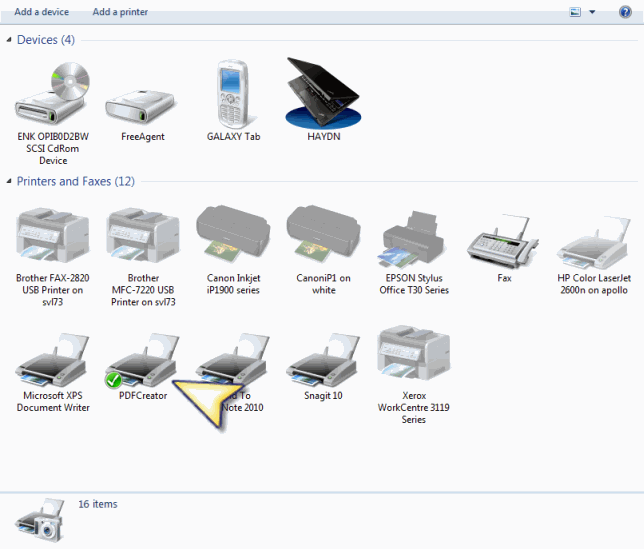This screenshot has width=644, height=549.
Task: Select the Canon Inkjet iP1900 series icon
Action: [233, 234]
